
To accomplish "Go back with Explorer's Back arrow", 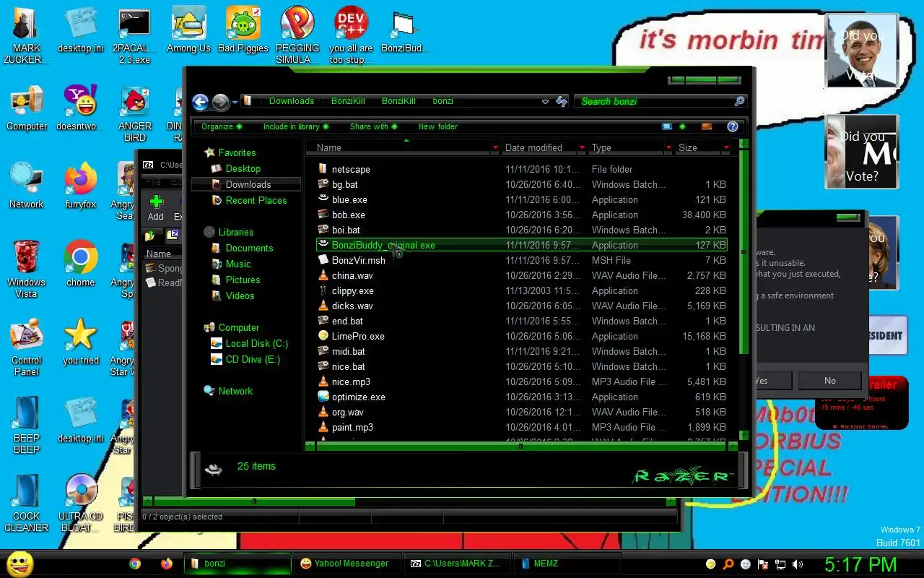I will pyautogui.click(x=201, y=102).
